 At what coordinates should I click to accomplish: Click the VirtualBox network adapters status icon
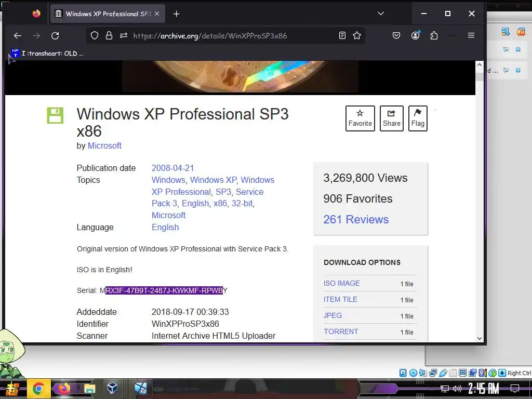point(433,373)
